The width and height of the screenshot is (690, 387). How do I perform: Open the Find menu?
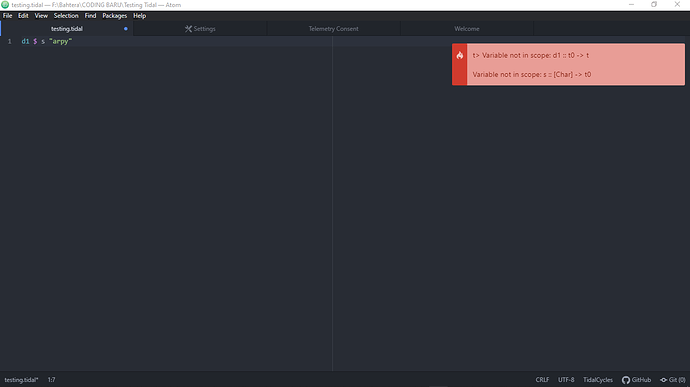click(x=90, y=16)
